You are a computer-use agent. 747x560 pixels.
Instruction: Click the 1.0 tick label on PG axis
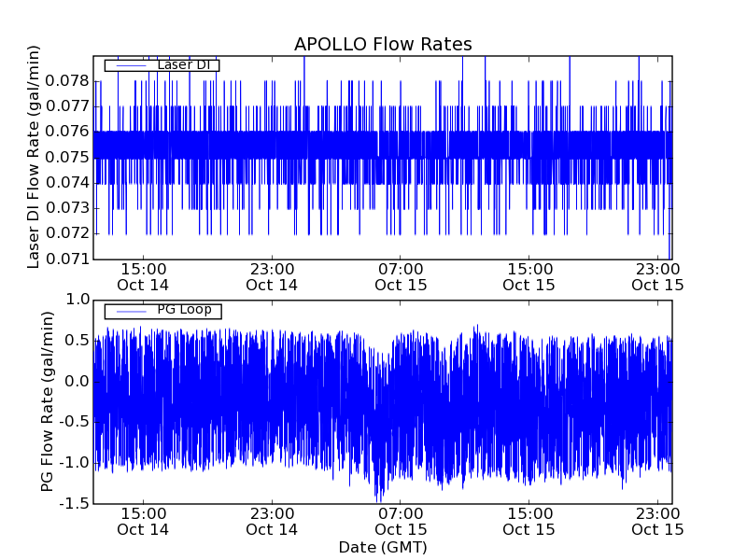click(78, 300)
